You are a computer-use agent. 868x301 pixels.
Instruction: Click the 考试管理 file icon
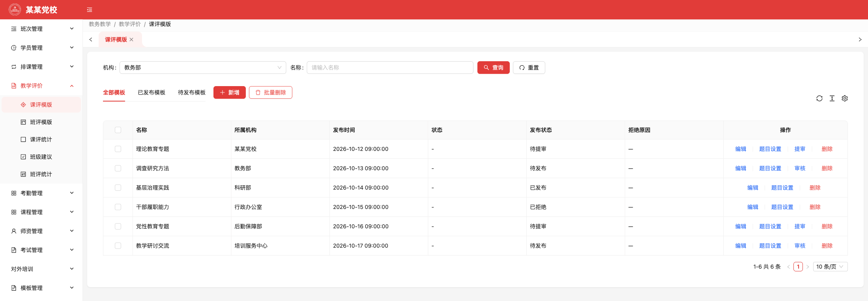pyautogui.click(x=14, y=250)
